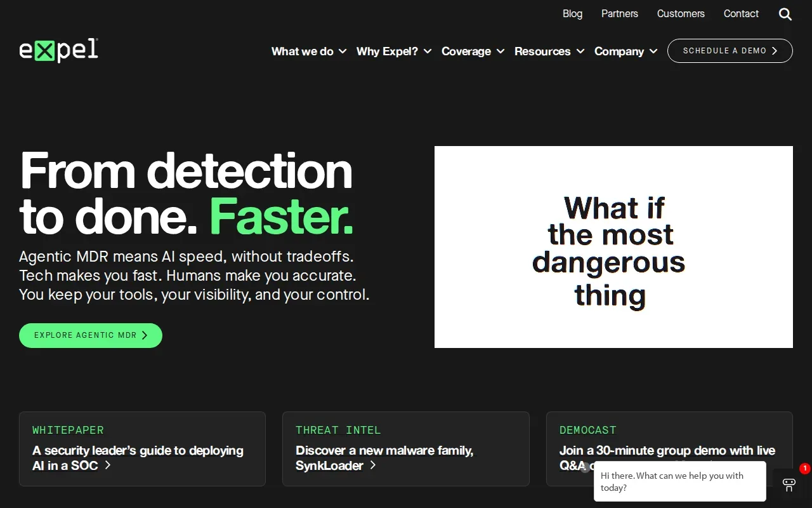Image resolution: width=812 pixels, height=508 pixels.
Task: Expand the Why Expel? menu
Action: tap(394, 51)
